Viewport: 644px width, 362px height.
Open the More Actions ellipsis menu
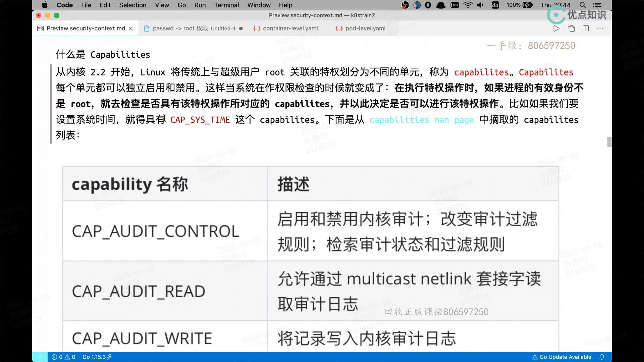point(600,28)
